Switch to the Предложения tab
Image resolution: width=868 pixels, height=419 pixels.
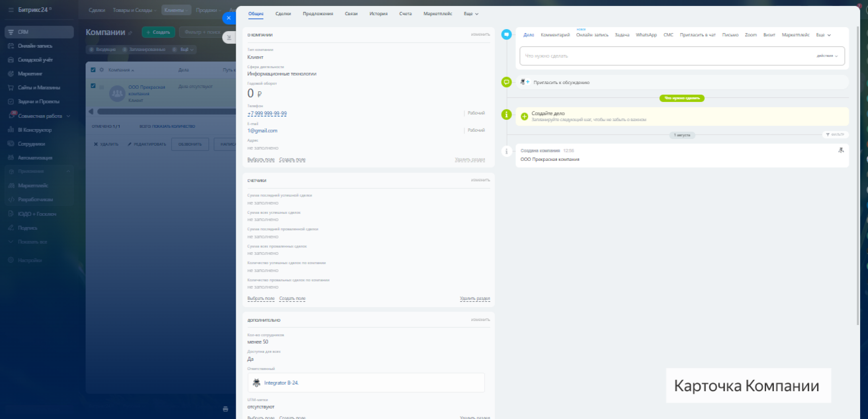point(318,14)
